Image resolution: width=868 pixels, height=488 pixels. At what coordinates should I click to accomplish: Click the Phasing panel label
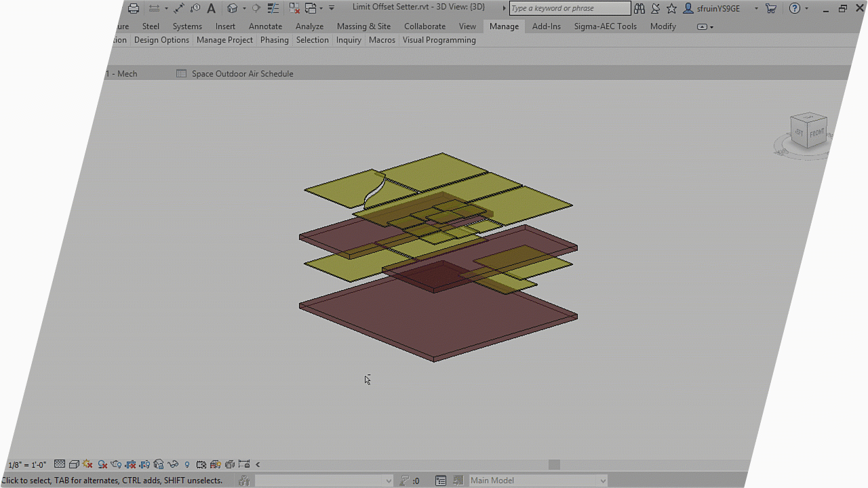point(274,40)
